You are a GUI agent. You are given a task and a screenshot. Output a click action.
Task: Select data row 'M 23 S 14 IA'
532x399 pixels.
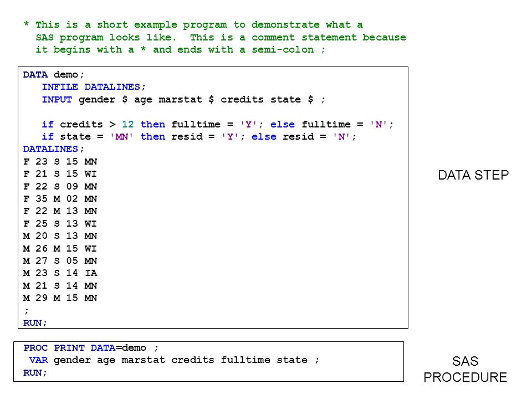[60, 273]
